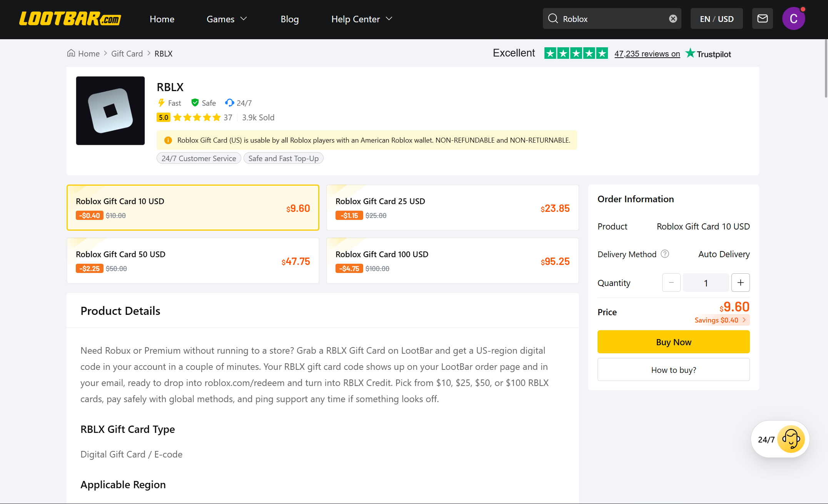This screenshot has height=504, width=828.
Task: Click the Digital Gift Card / E-code text
Action: click(132, 454)
